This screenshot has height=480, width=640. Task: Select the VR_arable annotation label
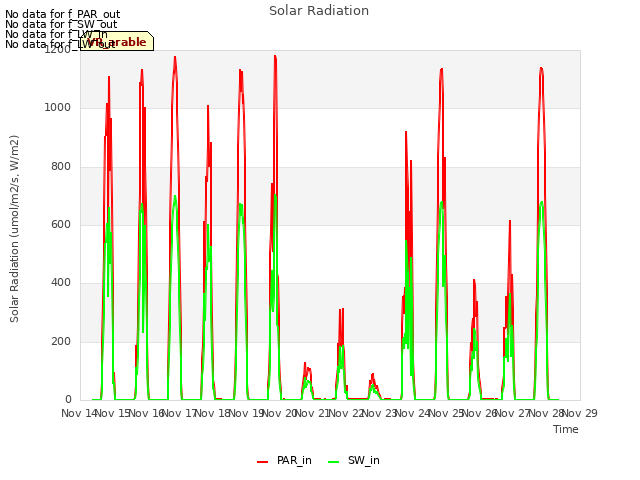[117, 41]
